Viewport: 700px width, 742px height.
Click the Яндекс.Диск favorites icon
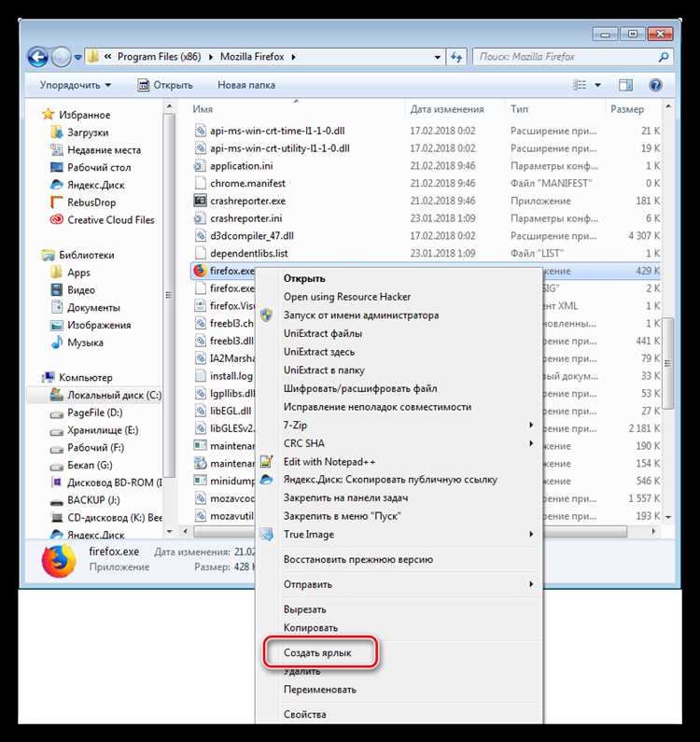pyautogui.click(x=57, y=185)
